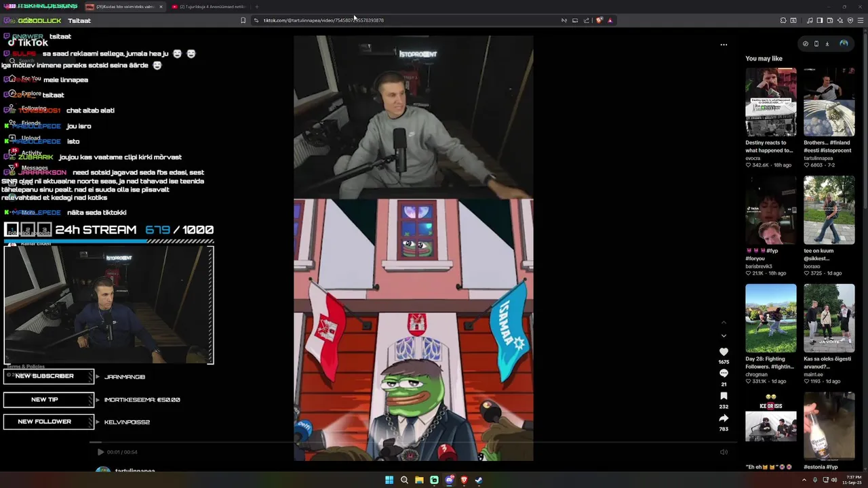Screen dimensions: 868x488
Task: Open the TikTok profile avatar at top right
Action: pyautogui.click(x=844, y=43)
